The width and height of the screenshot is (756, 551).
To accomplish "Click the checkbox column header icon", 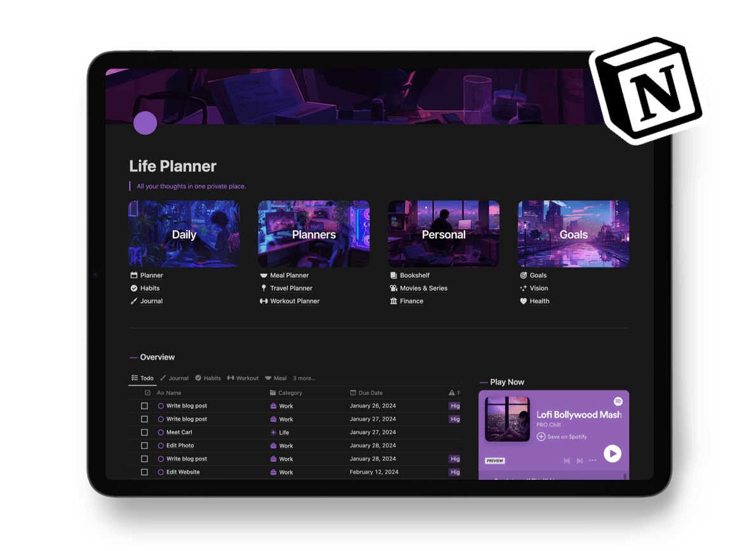I will coord(147,393).
